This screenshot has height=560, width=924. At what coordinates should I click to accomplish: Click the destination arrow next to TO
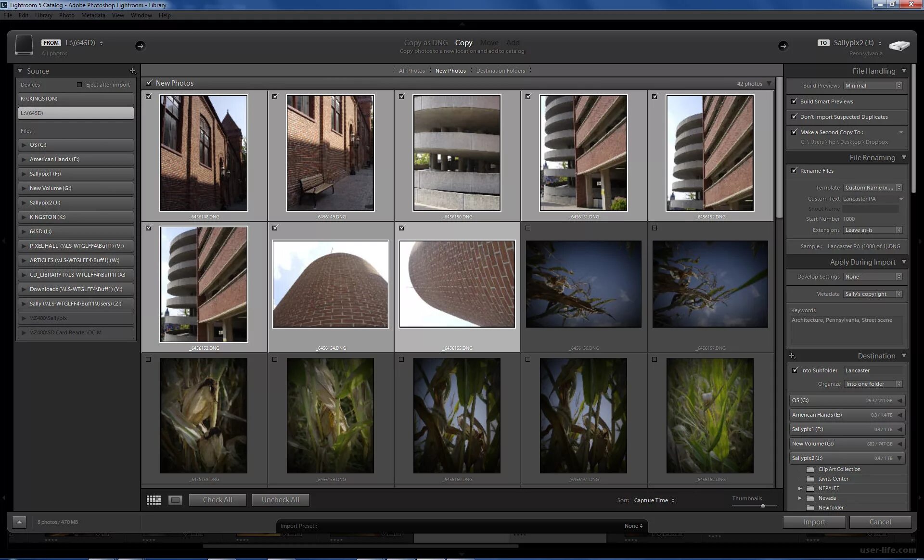point(783,46)
